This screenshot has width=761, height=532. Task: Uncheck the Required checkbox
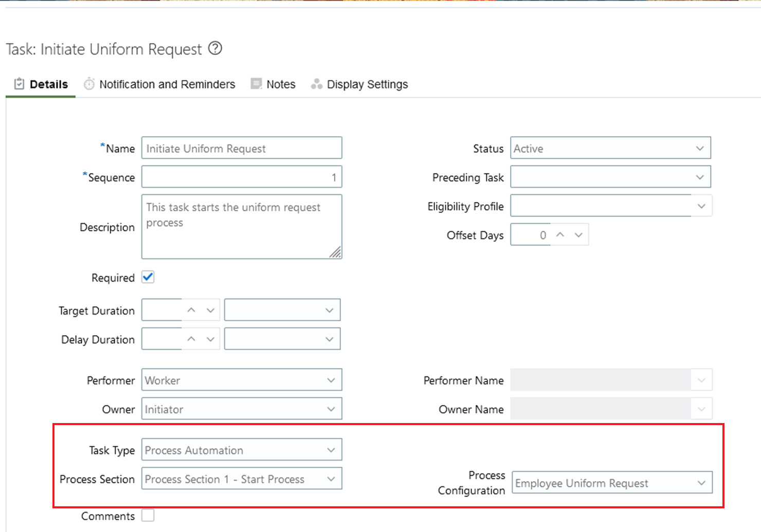[148, 277]
